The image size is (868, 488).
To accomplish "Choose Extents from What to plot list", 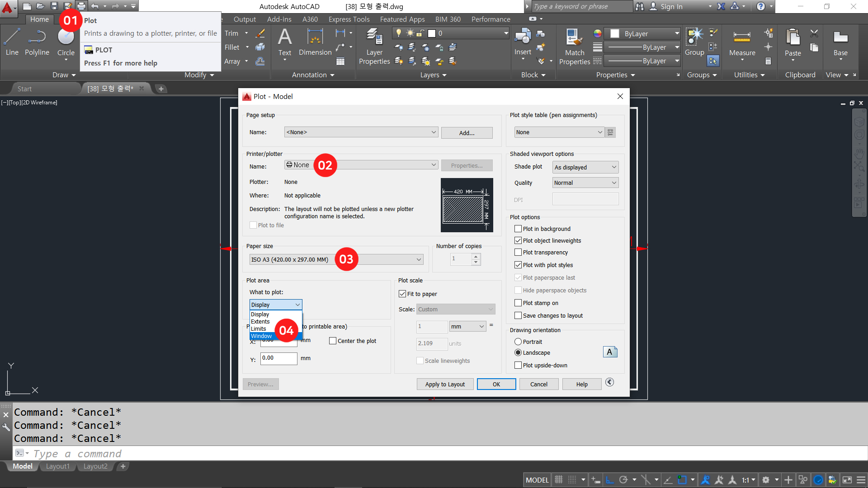I will (260, 322).
